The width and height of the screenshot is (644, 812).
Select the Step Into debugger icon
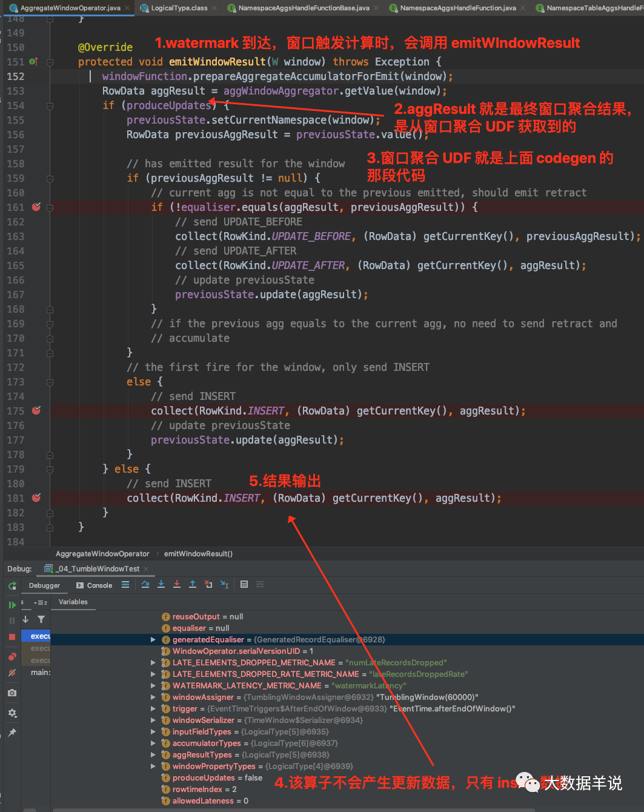161,584
